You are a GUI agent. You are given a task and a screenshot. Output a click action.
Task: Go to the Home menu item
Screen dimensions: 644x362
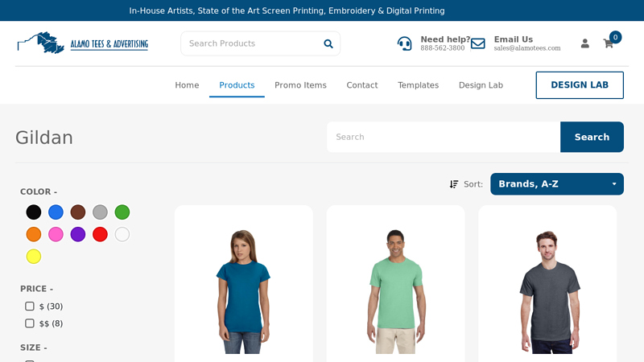click(187, 85)
